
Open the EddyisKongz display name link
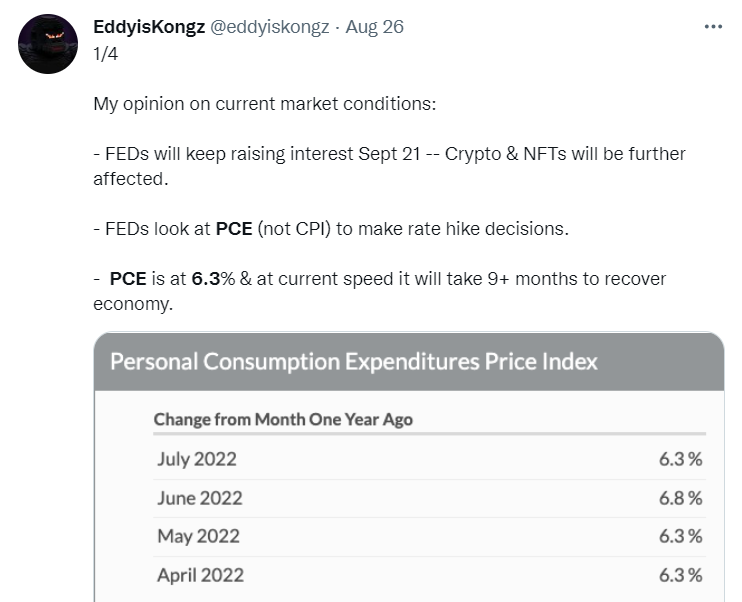pos(148,27)
